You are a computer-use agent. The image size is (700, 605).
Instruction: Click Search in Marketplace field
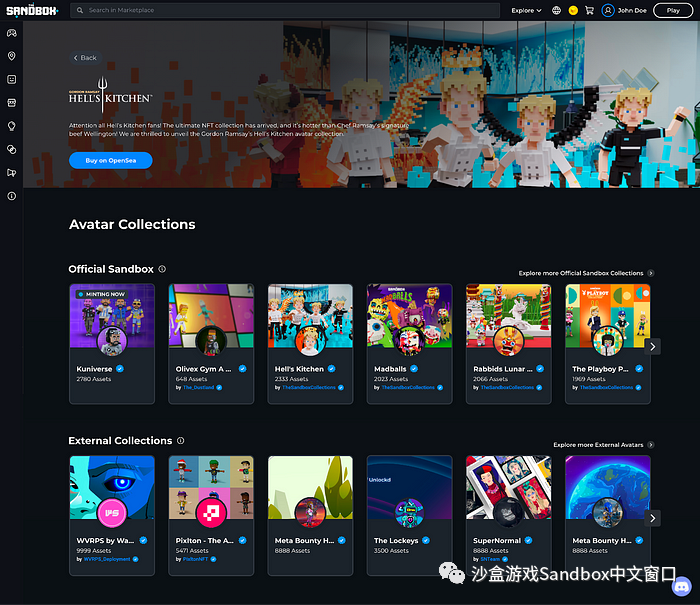click(285, 10)
